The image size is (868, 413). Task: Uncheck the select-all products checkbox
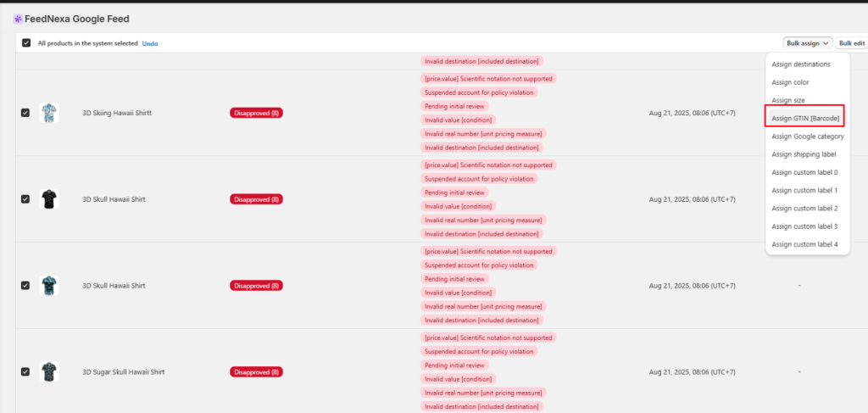[26, 43]
